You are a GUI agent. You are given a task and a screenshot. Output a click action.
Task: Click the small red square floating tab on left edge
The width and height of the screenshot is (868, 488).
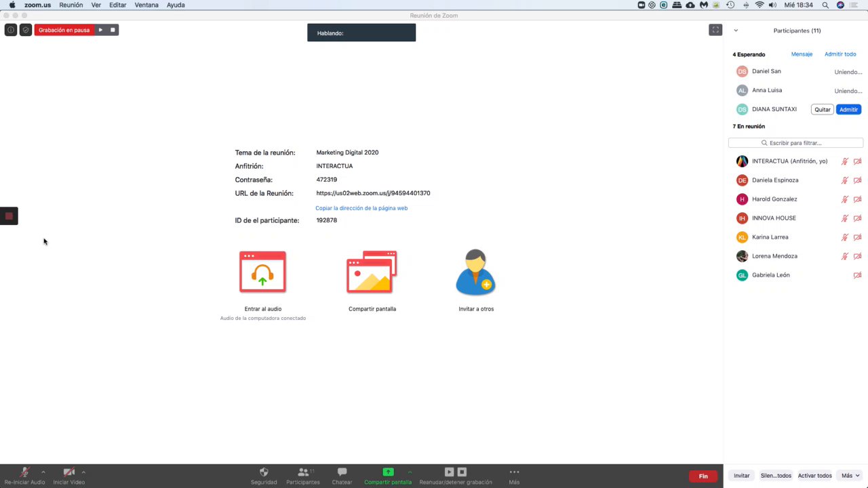pyautogui.click(x=9, y=216)
